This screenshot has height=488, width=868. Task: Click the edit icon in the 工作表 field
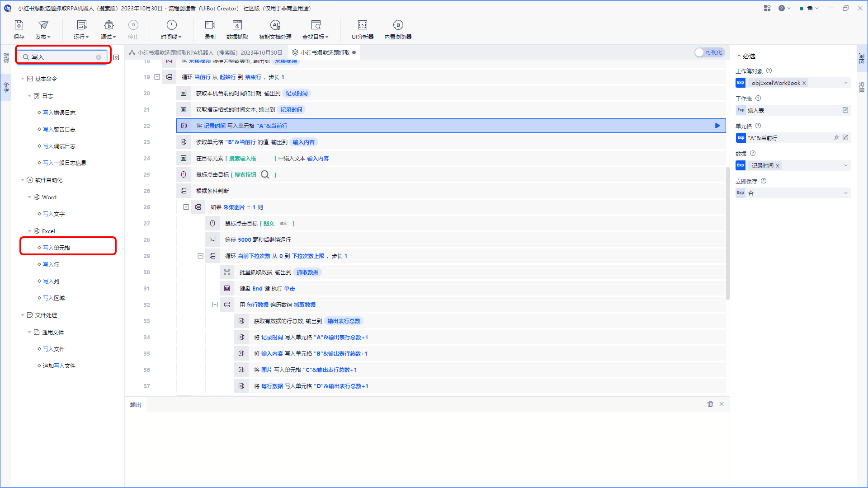tap(845, 110)
